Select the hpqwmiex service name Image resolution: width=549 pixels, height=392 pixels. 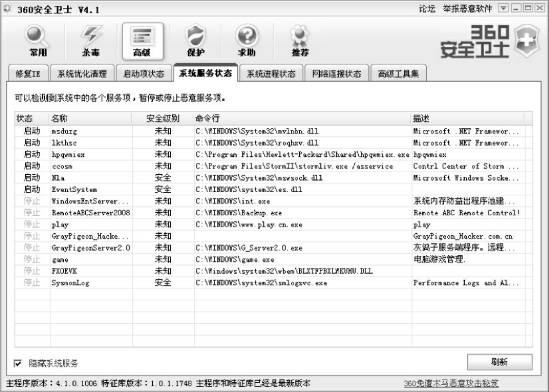(68, 155)
